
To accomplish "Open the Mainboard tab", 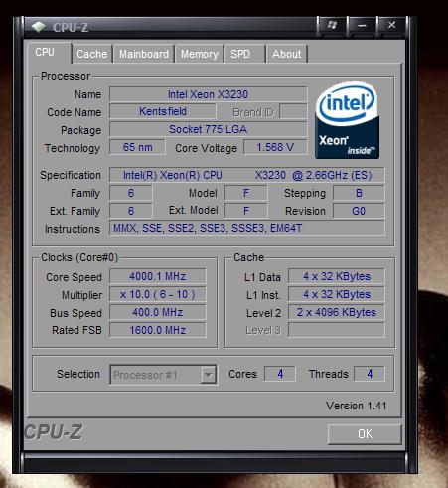I will pos(144,54).
